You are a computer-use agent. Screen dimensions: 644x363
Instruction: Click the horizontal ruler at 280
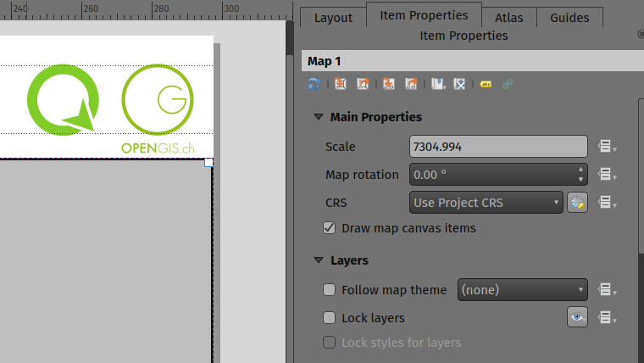point(161,10)
